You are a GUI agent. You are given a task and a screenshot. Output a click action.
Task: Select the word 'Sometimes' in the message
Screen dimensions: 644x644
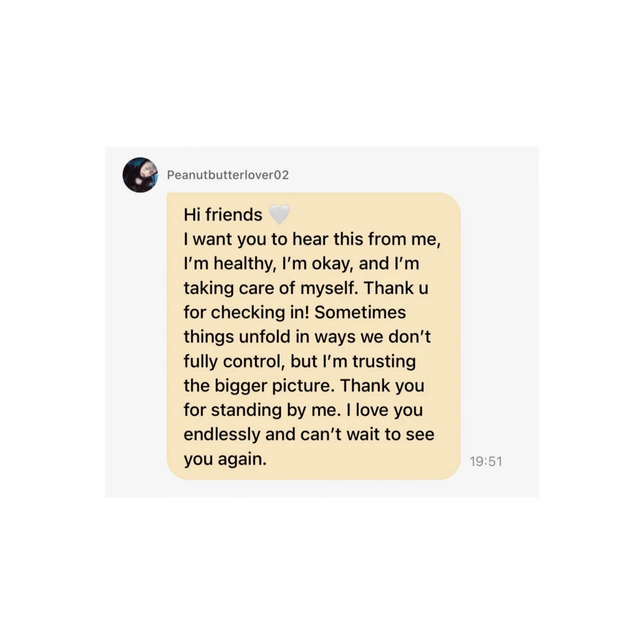coord(360,312)
